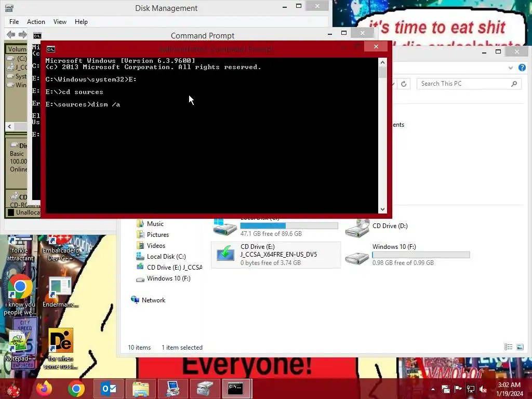Open Disk Management taskbar icon
The width and height of the screenshot is (532, 399).
(x=205, y=389)
